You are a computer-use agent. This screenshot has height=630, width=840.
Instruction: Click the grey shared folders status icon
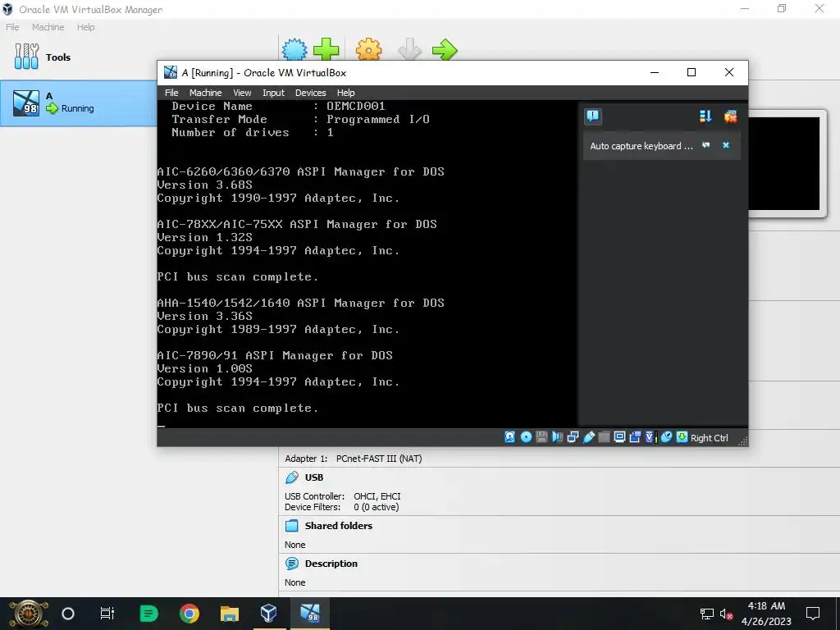[x=604, y=437]
